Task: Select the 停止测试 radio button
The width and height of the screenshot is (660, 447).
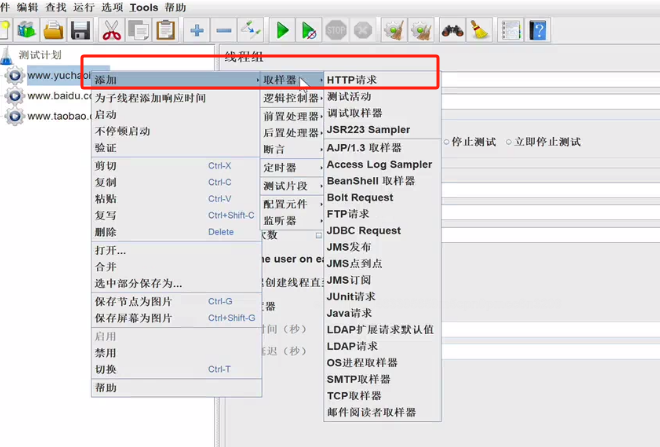Action: click(470, 142)
